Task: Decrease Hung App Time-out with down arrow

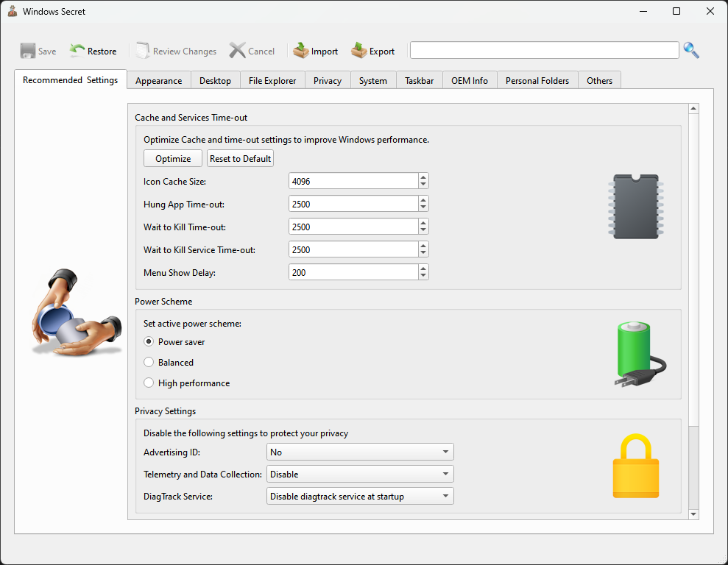Action: coord(423,207)
